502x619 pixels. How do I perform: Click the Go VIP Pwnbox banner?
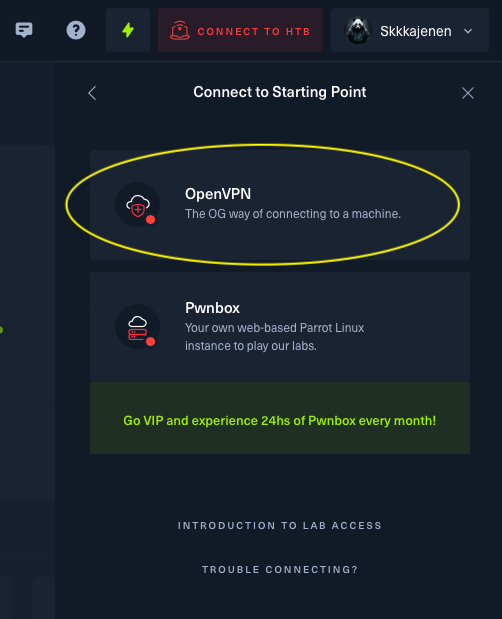[280, 418]
